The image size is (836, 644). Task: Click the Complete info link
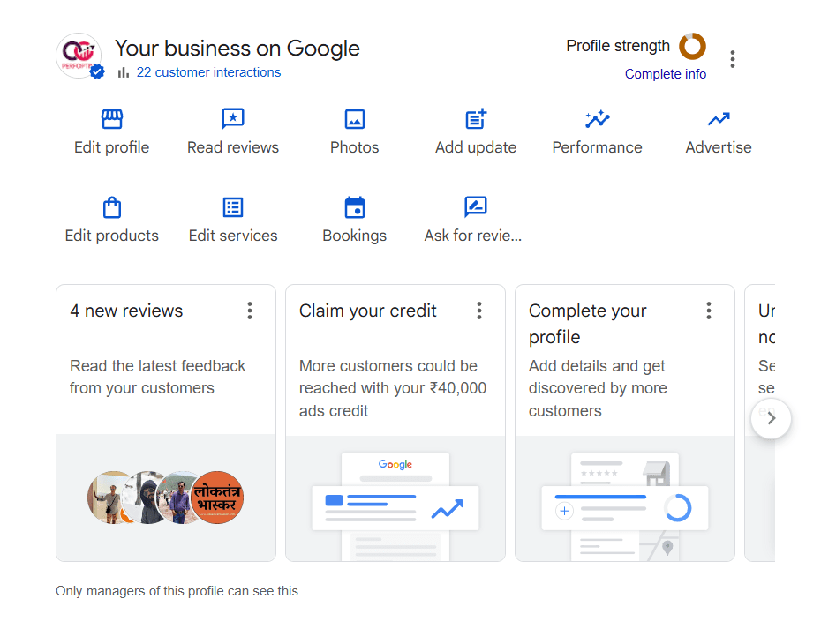[666, 74]
